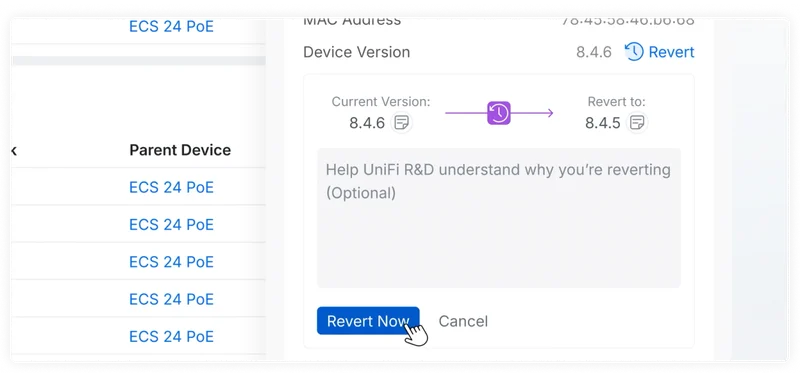Select the Device Version value 8.4.6

(594, 52)
